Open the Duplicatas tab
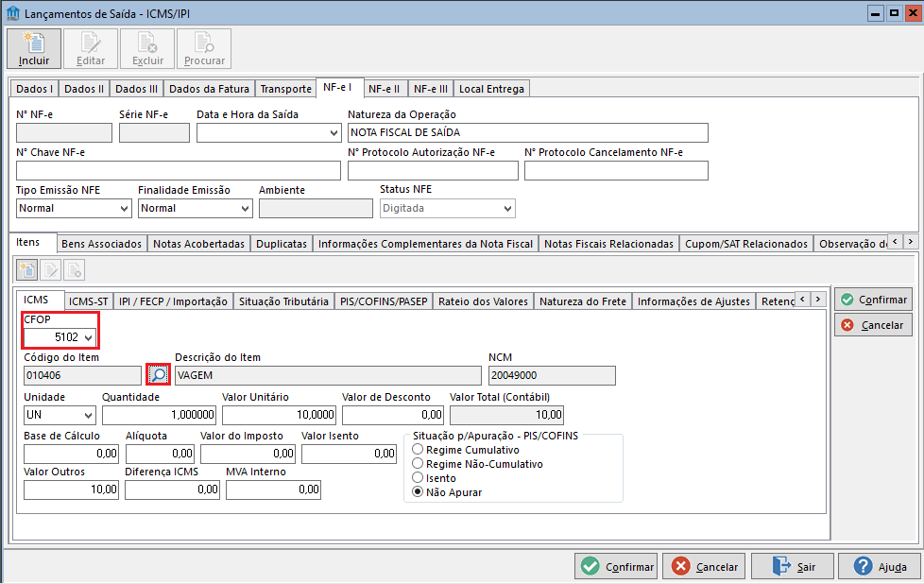The width and height of the screenshot is (924, 584). tap(282, 244)
